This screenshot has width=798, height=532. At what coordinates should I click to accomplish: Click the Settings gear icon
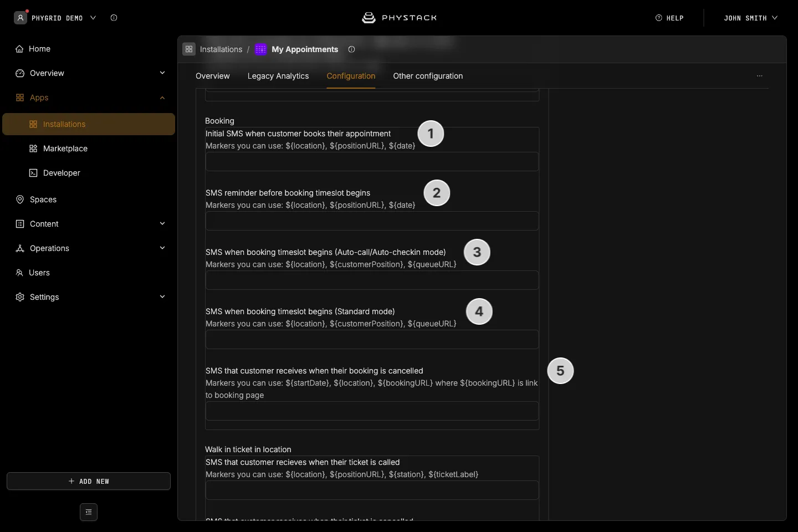[x=20, y=297]
